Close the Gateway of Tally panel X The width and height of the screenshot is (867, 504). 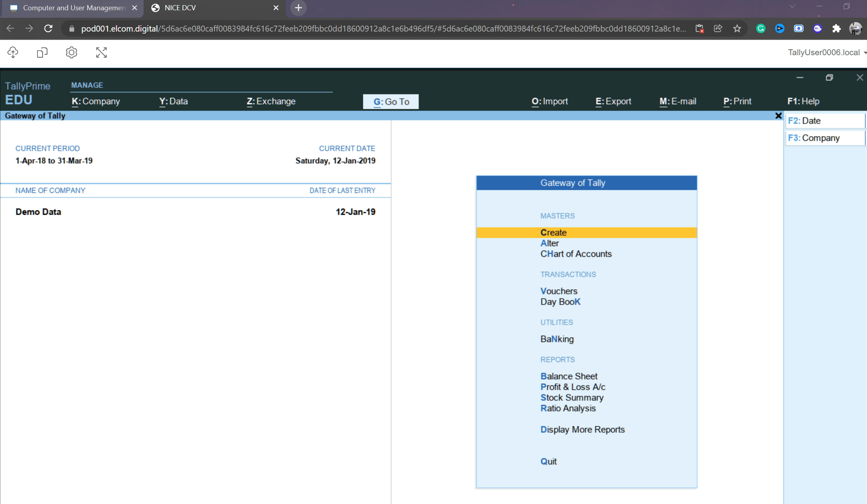(778, 116)
